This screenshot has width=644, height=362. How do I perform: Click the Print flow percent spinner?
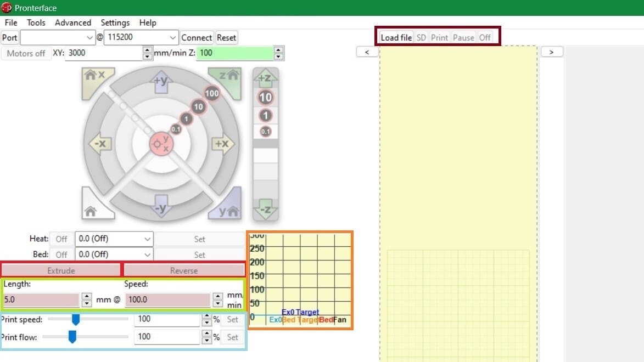click(206, 337)
